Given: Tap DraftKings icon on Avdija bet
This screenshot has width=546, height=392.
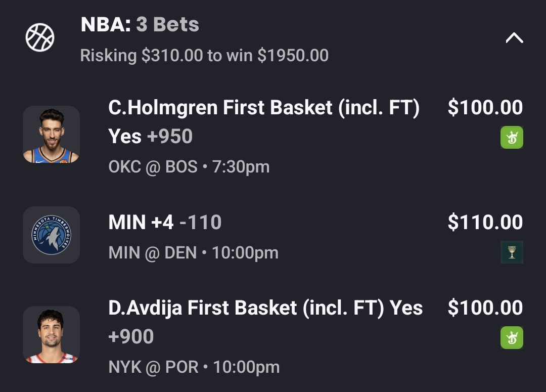Looking at the screenshot, I should coord(512,338).
